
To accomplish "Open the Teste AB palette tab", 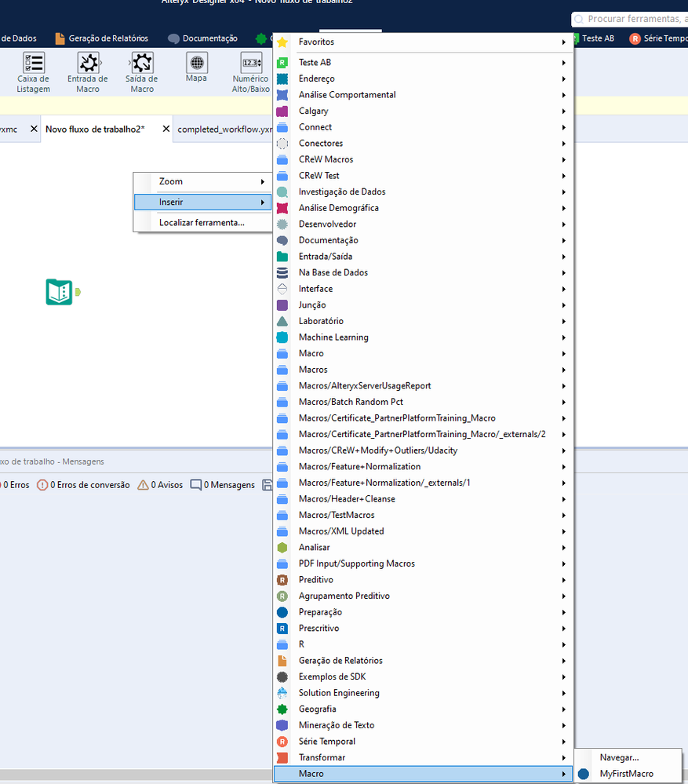I will coord(595,38).
